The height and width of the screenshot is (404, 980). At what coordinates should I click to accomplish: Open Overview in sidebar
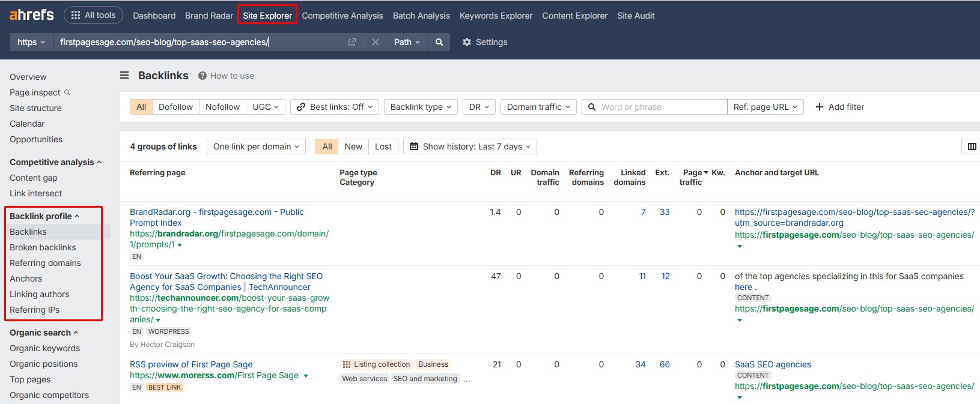pyautogui.click(x=28, y=77)
